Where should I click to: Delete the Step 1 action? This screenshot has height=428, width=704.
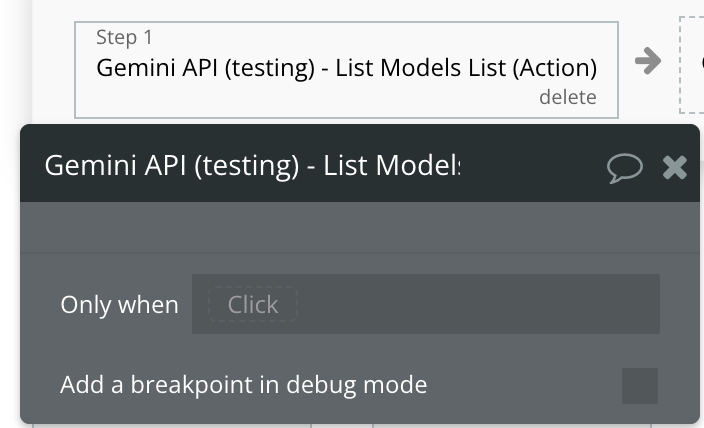tap(567, 97)
